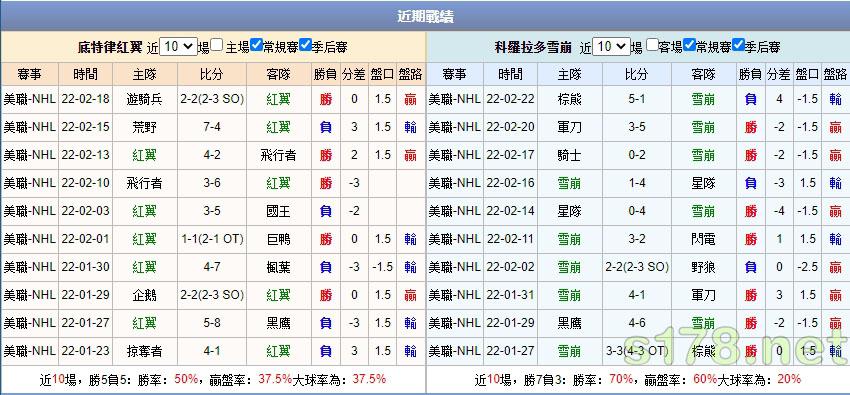850x395 pixels.
Task: Click the 底特律紅翼 team name heading
Action: tap(110, 47)
